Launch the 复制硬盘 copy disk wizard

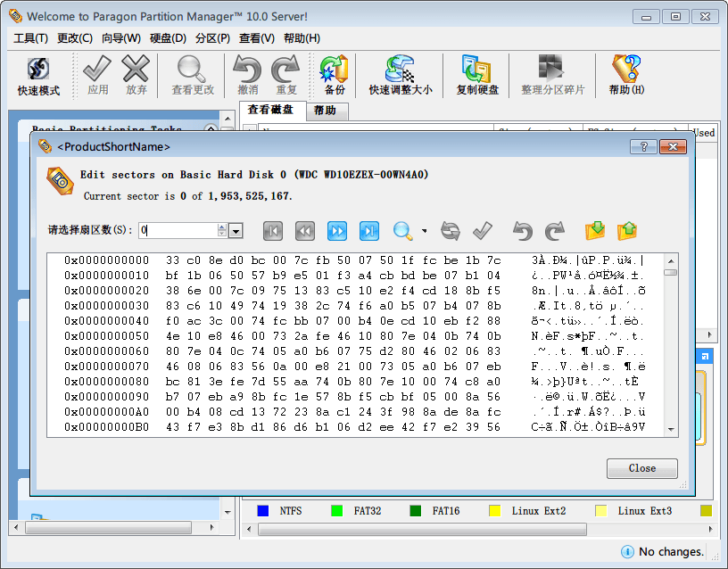[477, 76]
